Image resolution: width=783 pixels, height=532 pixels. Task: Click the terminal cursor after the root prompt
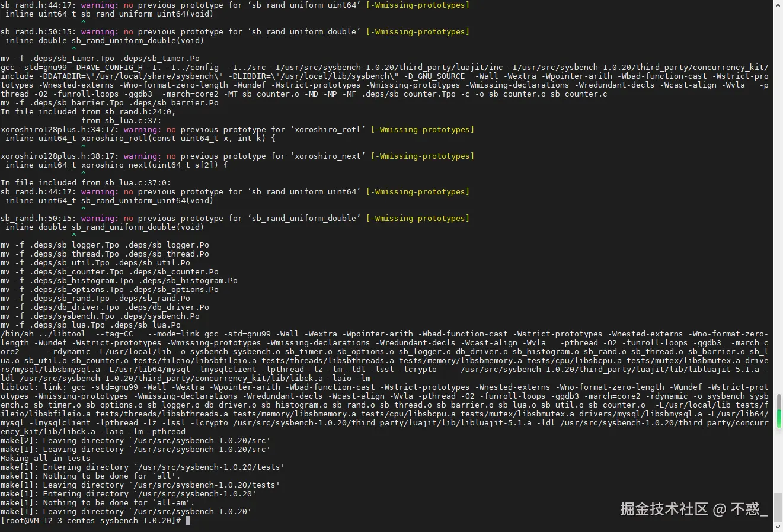point(188,520)
